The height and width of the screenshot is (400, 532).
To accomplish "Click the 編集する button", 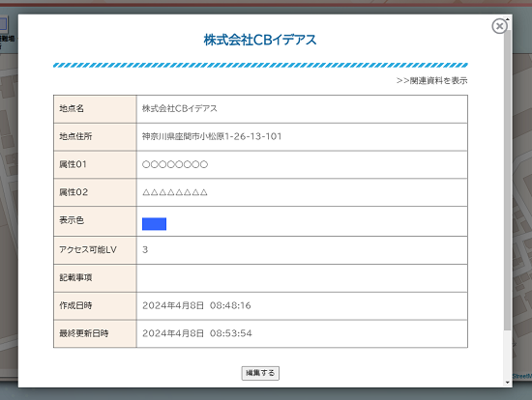I will point(260,373).
